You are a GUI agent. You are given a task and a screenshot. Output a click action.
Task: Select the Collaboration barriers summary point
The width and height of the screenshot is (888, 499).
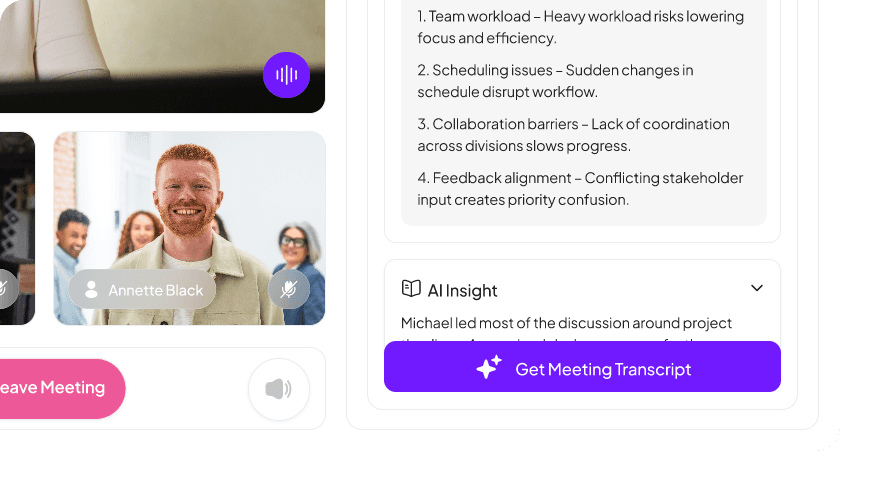[x=573, y=135]
